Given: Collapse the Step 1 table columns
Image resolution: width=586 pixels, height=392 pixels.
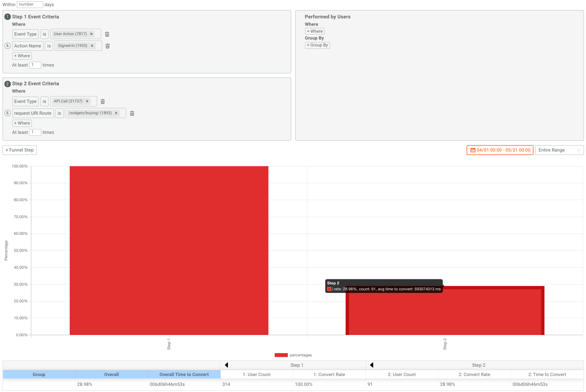Looking at the screenshot, I should tap(226, 365).
